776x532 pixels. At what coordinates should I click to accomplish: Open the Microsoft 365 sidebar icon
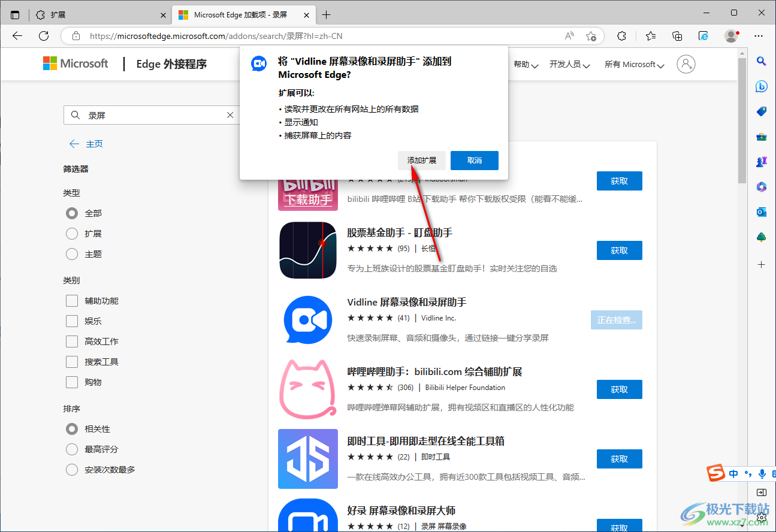pos(762,187)
